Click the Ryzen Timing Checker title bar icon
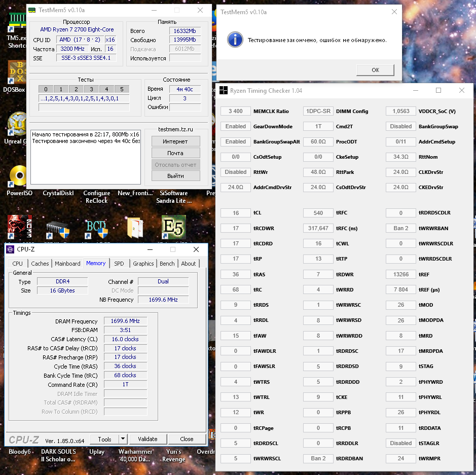The width and height of the screenshot is (476, 475). tap(224, 90)
